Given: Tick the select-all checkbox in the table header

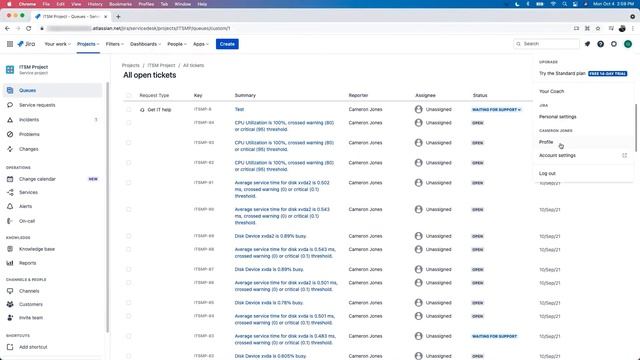Looking at the screenshot, I should click(x=129, y=95).
